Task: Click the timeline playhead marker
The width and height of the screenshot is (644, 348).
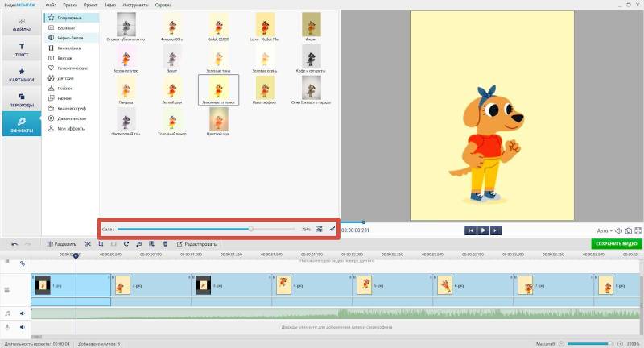Action: 76,256
